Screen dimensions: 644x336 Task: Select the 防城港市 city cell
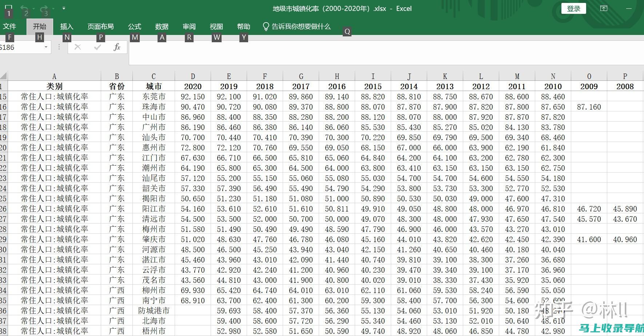[154, 311]
